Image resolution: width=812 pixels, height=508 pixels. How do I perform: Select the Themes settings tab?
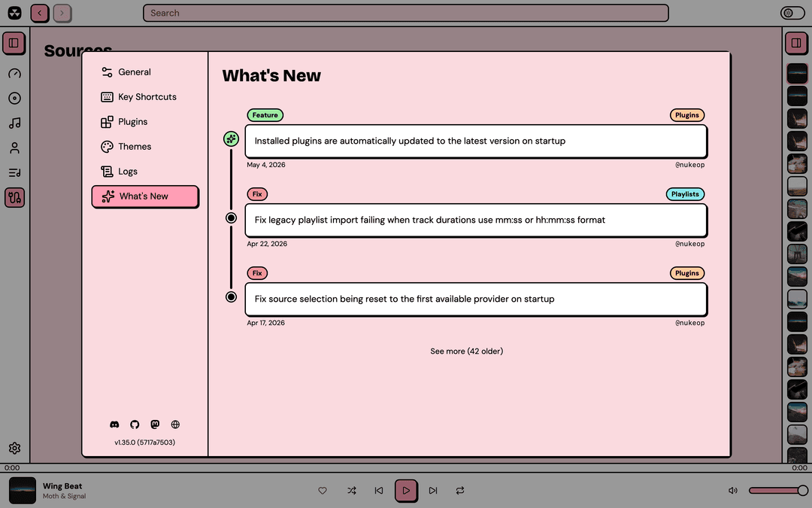pos(145,147)
